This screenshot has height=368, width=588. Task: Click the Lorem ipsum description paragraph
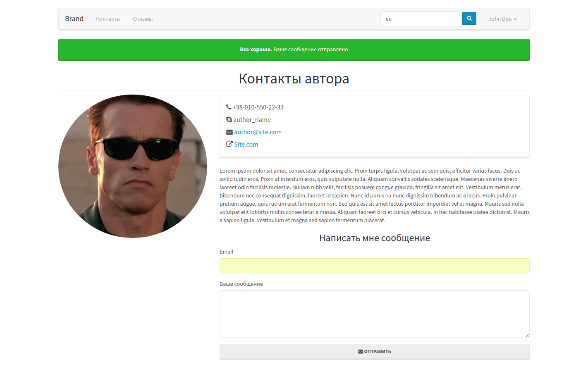click(x=375, y=195)
